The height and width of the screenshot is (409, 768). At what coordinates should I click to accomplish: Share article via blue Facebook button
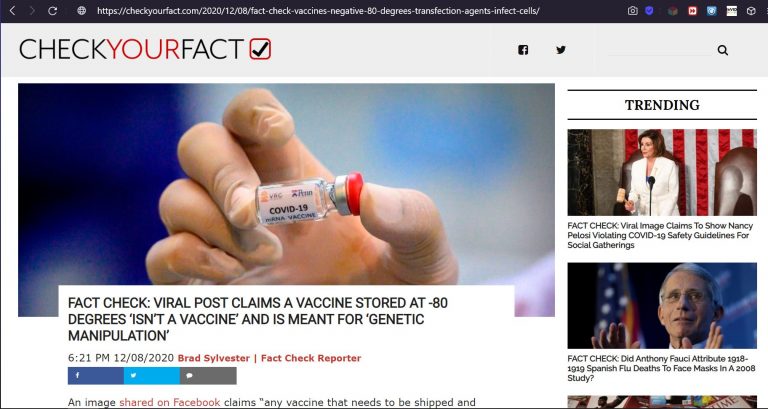[x=96, y=376]
